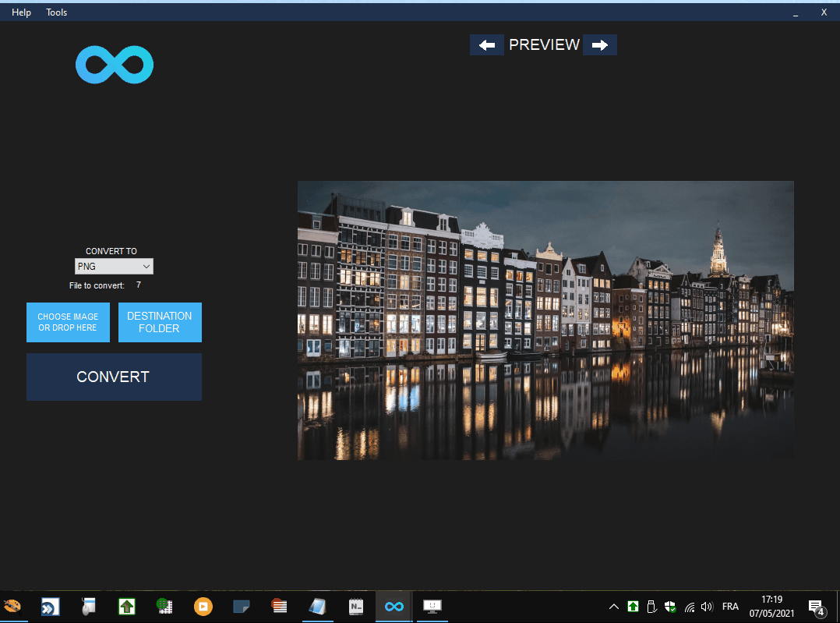Open the green globe spreadsheet taskbar app
Viewport: 840px width, 623px height.
(164, 607)
